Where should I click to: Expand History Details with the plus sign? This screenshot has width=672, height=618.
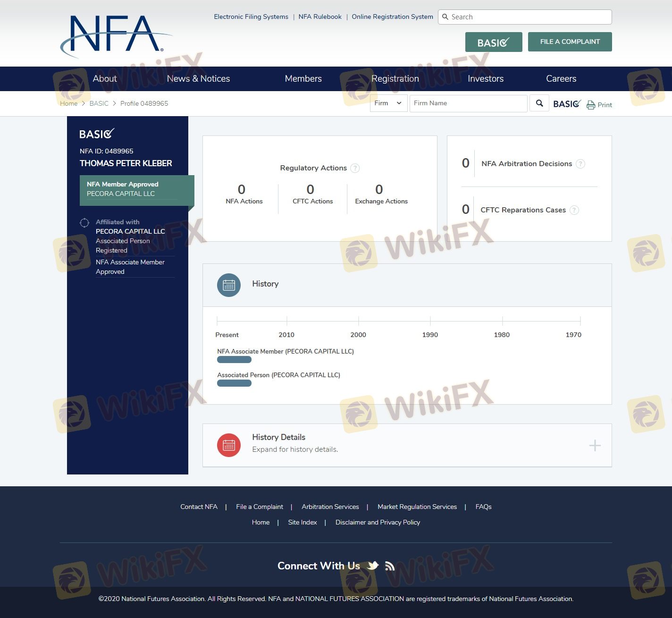[595, 445]
